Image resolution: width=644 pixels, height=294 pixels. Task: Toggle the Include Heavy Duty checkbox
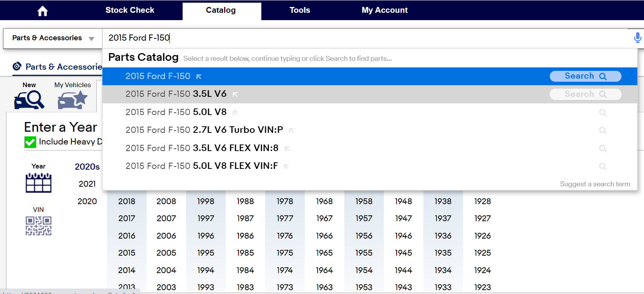point(30,142)
